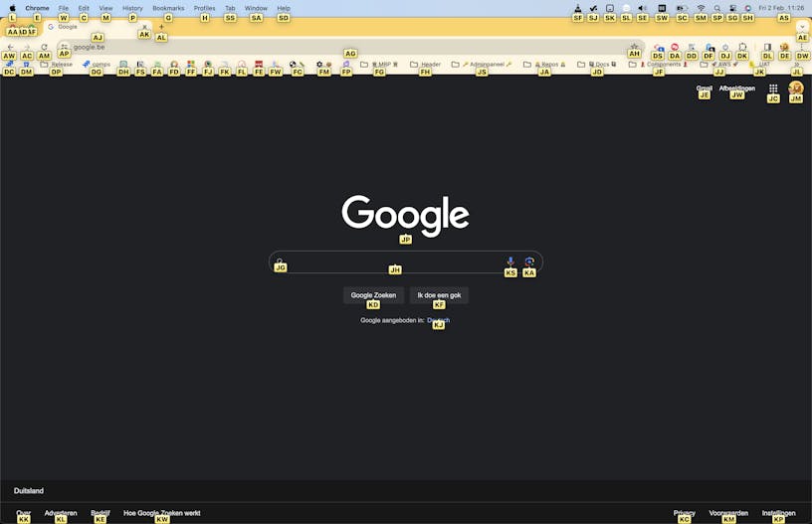
Task: Expand the Repos bookmarks folder
Action: 544,65
